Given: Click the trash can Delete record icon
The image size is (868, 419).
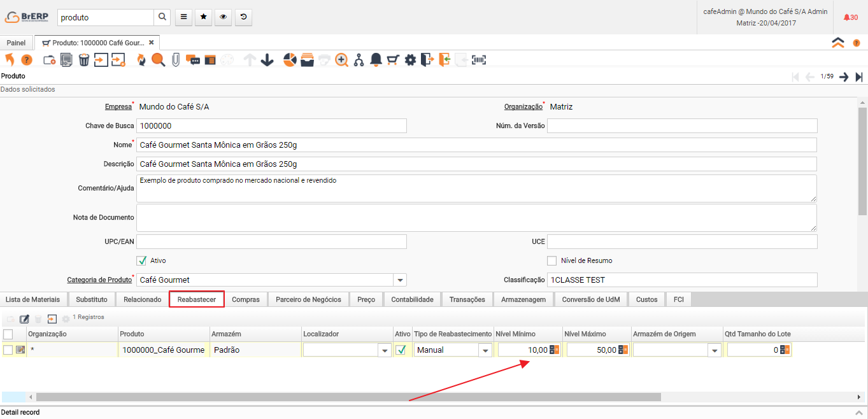Looking at the screenshot, I should [83, 60].
